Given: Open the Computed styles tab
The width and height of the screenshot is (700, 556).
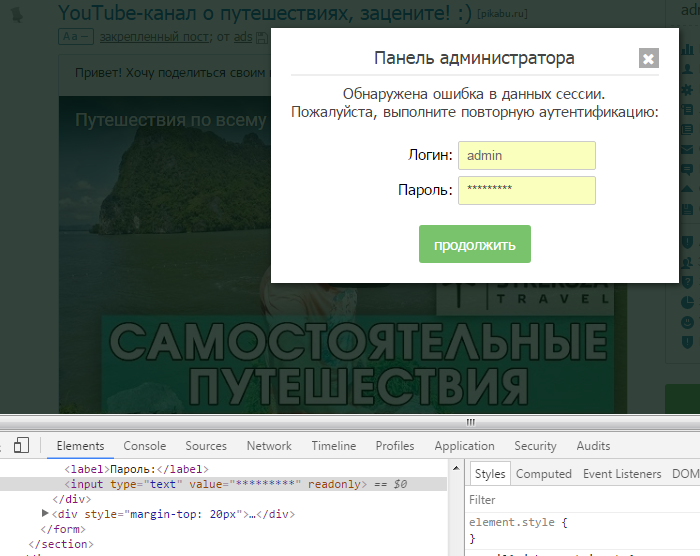Looking at the screenshot, I should pos(543,474).
